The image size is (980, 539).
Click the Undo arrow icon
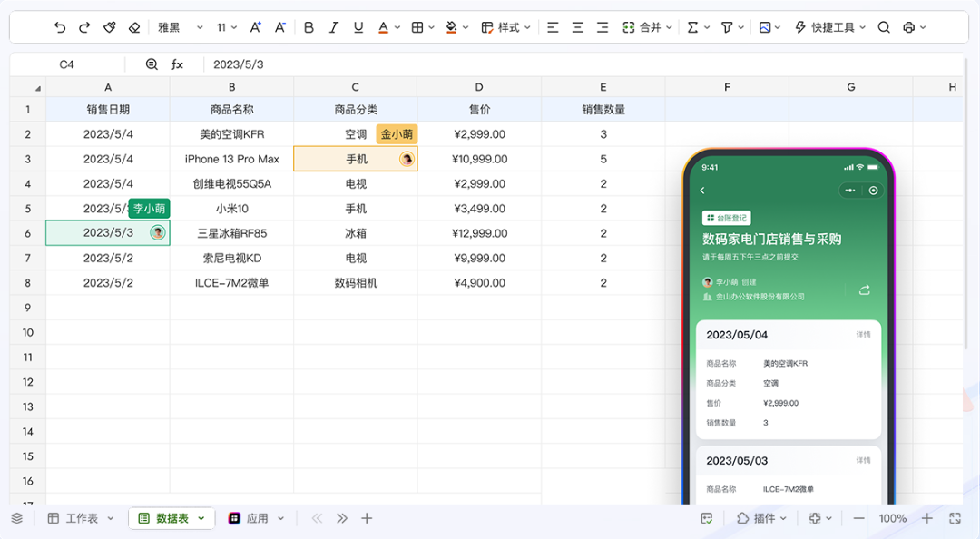click(x=60, y=27)
